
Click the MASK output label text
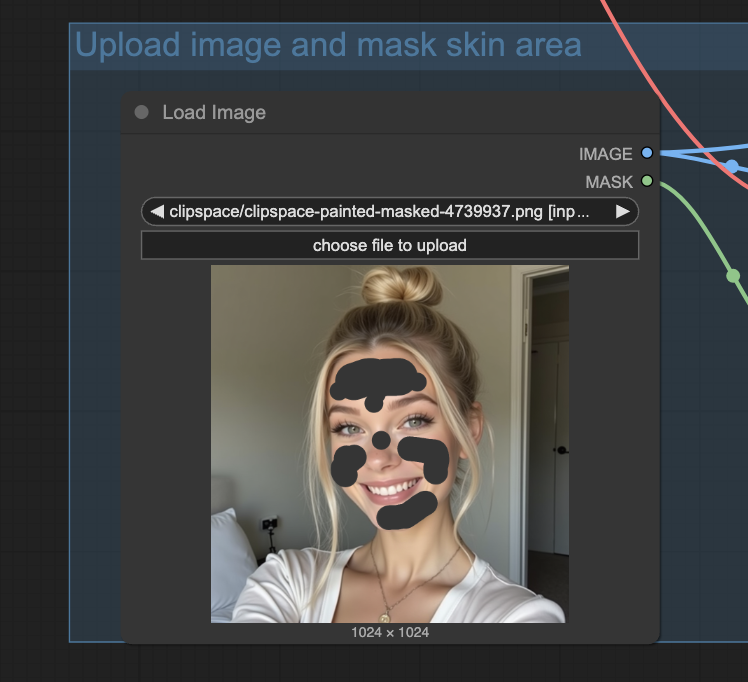tap(609, 182)
